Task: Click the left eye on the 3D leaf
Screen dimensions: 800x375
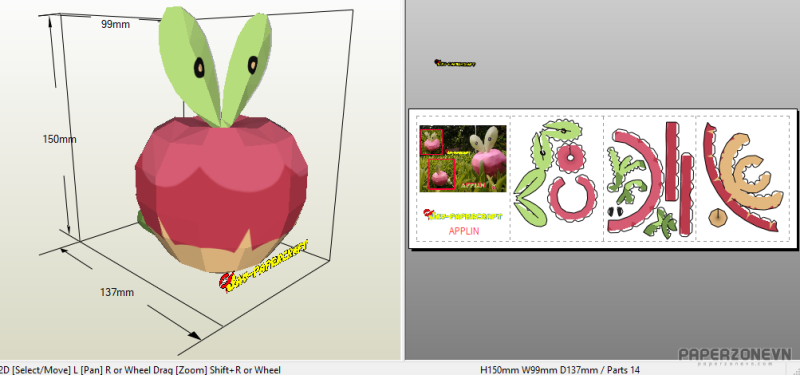Action: (199, 67)
